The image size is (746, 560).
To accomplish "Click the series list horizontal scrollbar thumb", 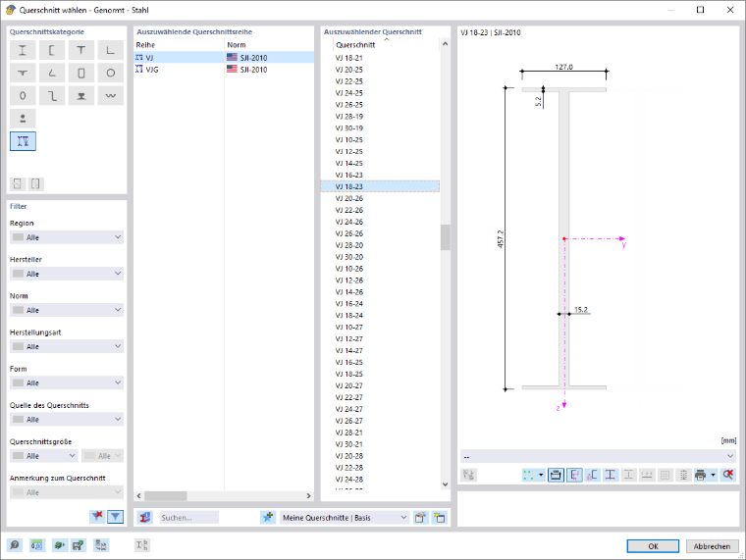I will pos(166,496).
